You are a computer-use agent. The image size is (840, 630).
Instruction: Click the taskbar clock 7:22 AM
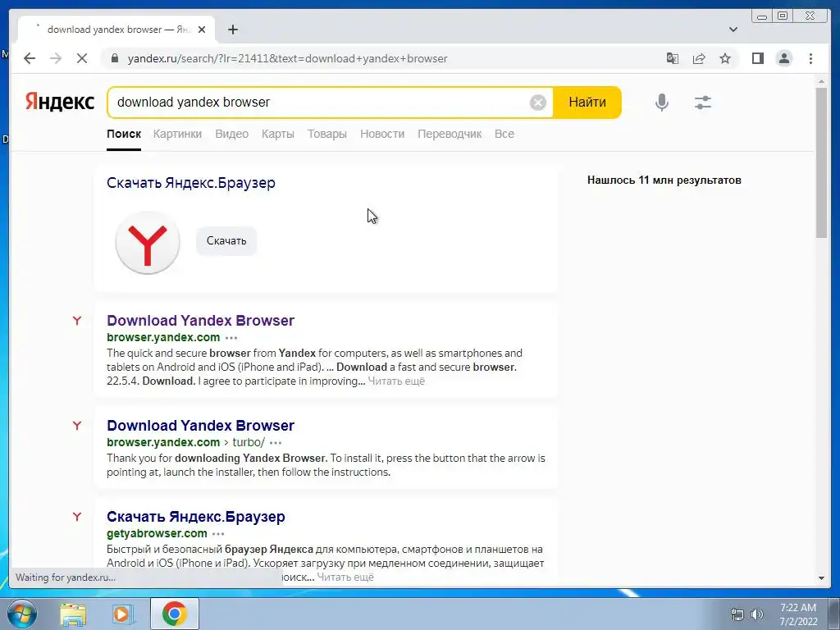coord(797,608)
